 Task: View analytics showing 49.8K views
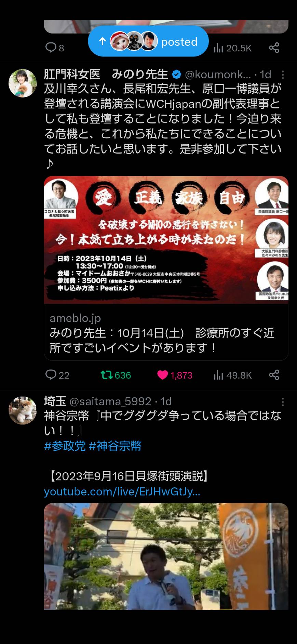tap(232, 375)
